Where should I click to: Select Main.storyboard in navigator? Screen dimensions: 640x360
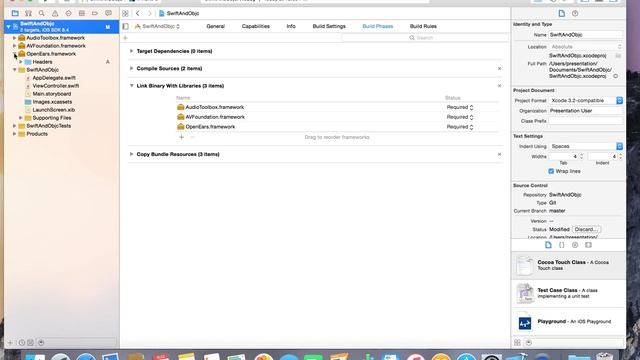pos(51,94)
